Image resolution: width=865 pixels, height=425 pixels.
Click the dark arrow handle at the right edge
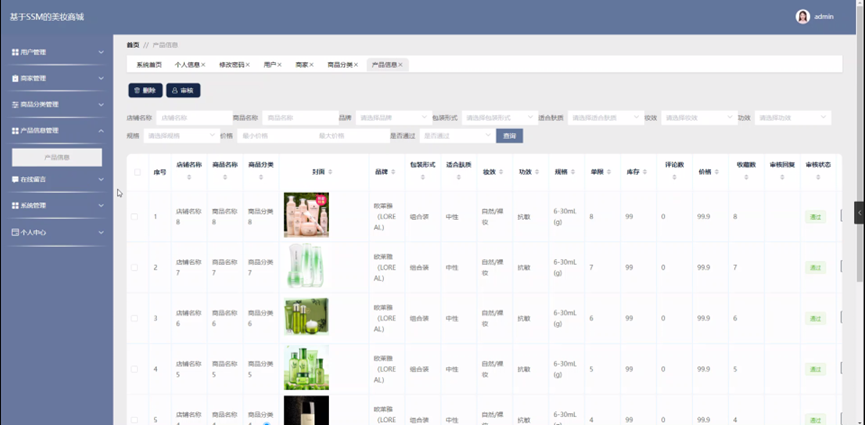click(859, 212)
